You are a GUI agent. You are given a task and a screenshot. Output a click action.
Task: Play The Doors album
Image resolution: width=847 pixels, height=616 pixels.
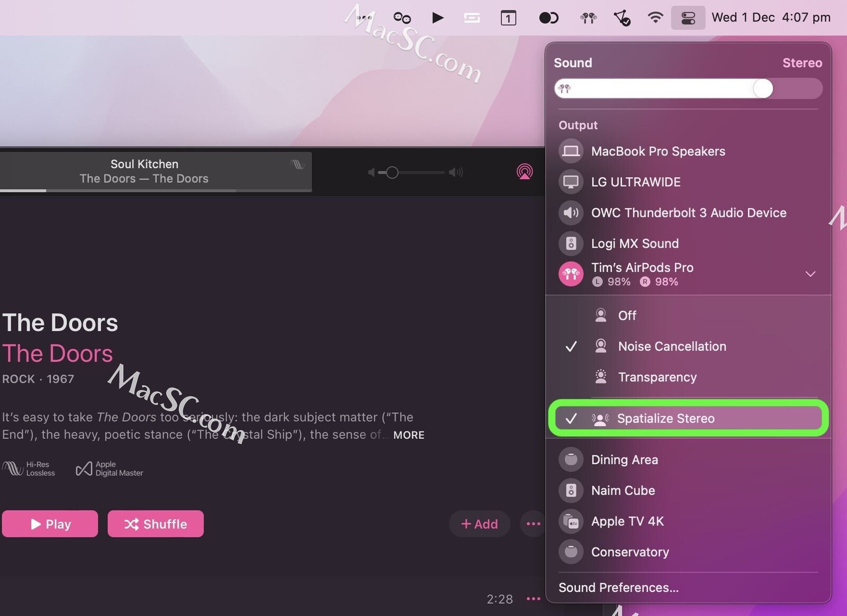tap(50, 524)
